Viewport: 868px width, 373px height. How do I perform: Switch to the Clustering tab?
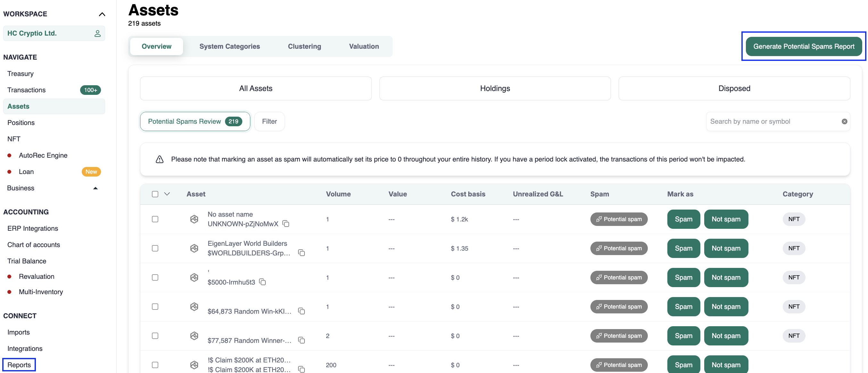(304, 46)
